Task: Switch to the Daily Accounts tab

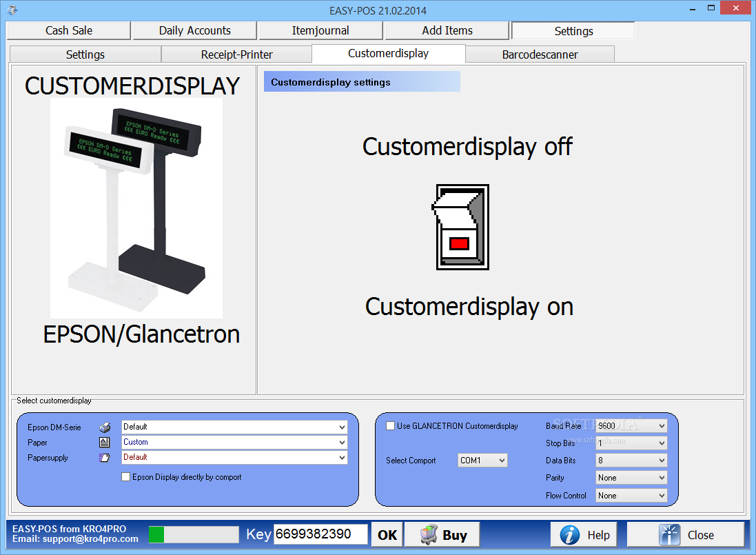Action: [195, 30]
